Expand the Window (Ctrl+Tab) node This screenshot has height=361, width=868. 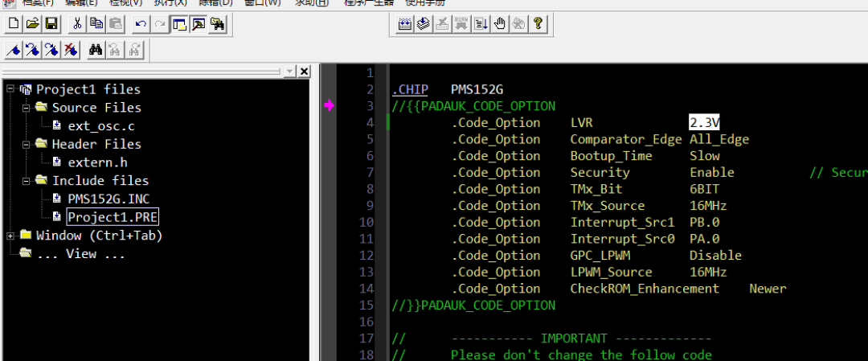10,236
